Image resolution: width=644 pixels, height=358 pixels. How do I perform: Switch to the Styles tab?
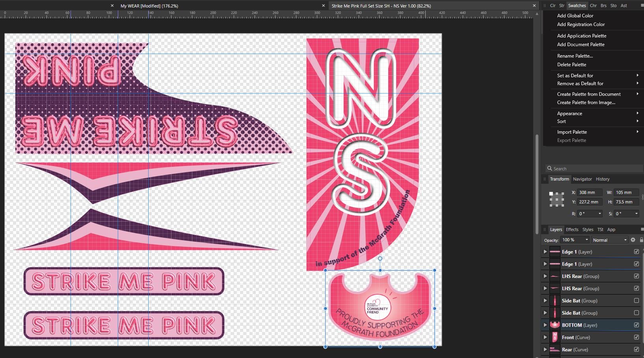click(588, 229)
